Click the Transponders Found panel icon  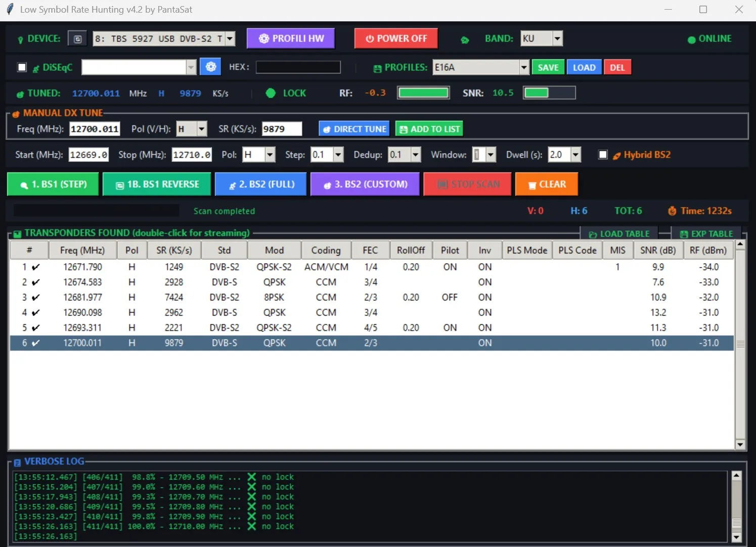tap(17, 234)
